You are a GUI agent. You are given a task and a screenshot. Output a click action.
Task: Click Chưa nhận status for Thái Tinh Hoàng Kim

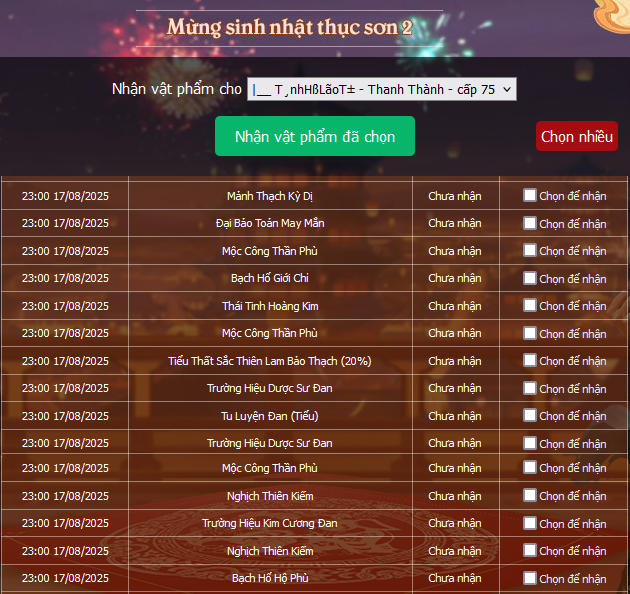[x=455, y=306]
